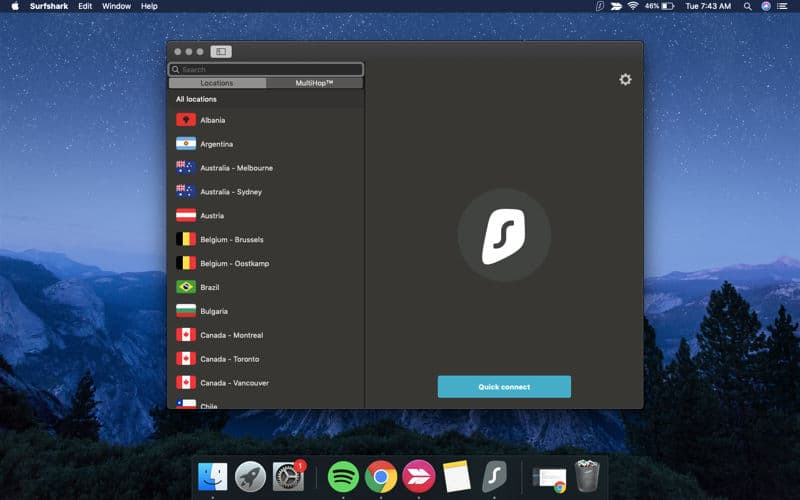Click the Belgium - Brussels flag
This screenshot has height=500, width=800.
click(x=186, y=239)
